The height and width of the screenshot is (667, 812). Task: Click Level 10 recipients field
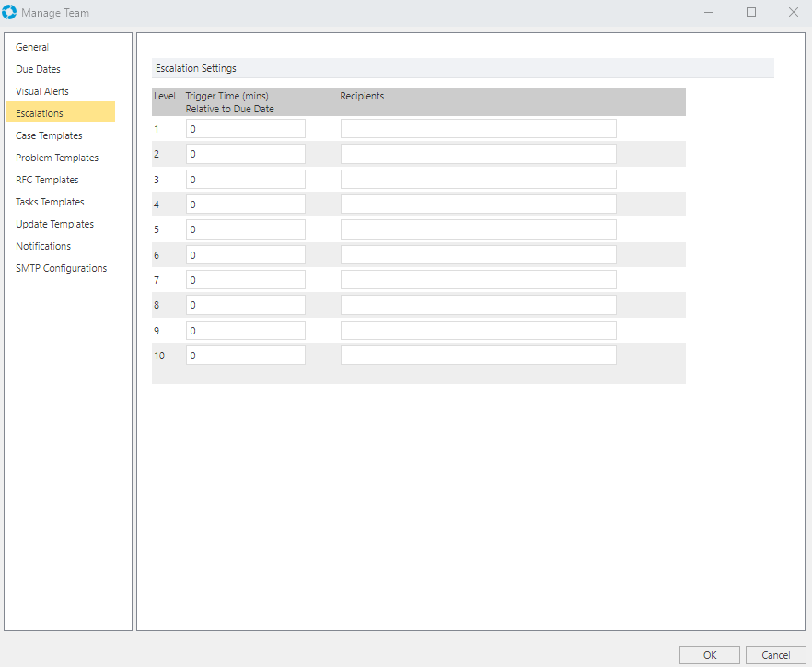[x=478, y=356]
